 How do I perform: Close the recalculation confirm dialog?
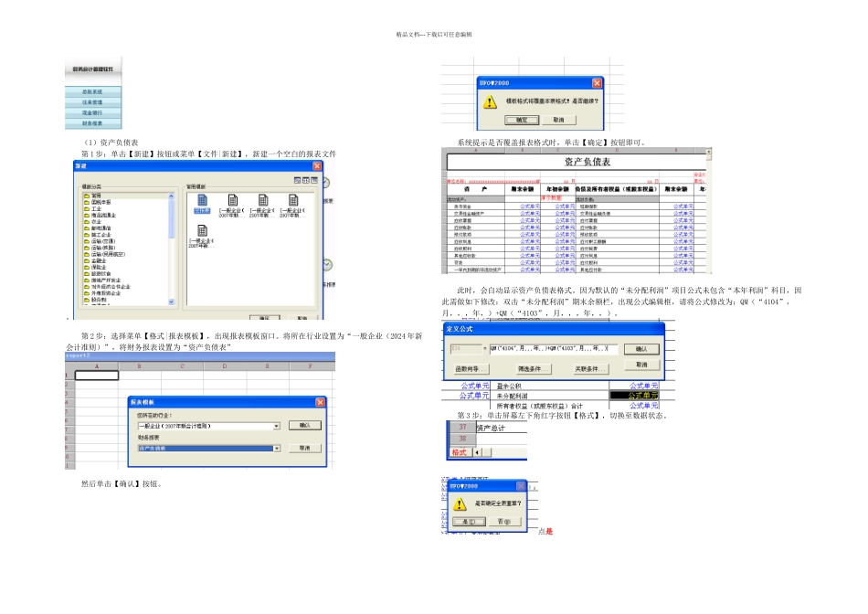click(521, 486)
